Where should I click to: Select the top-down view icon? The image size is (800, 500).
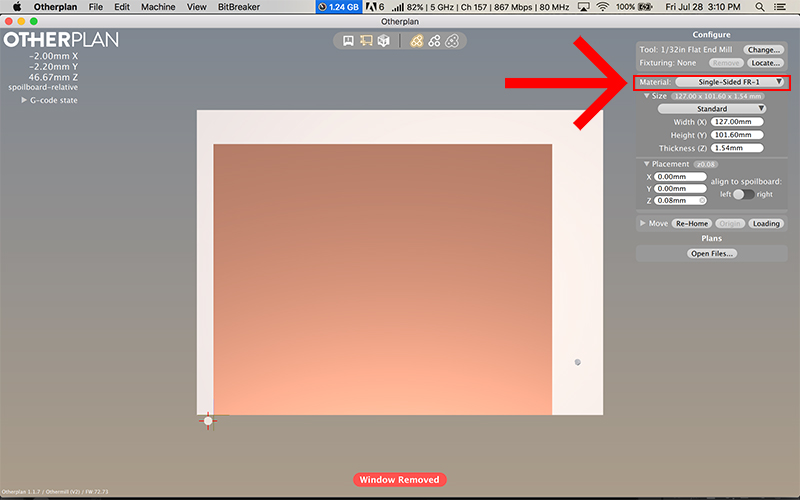[x=366, y=41]
